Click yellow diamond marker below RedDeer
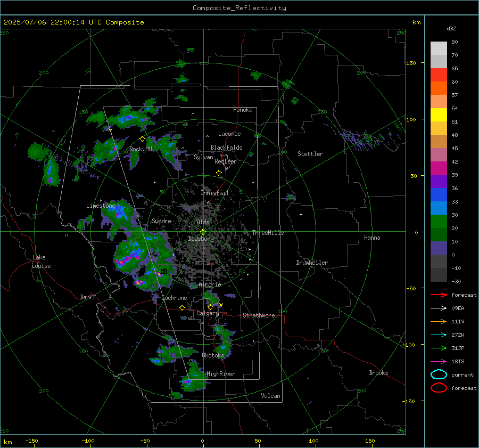The width and height of the screenshot is (479, 448). tap(219, 173)
